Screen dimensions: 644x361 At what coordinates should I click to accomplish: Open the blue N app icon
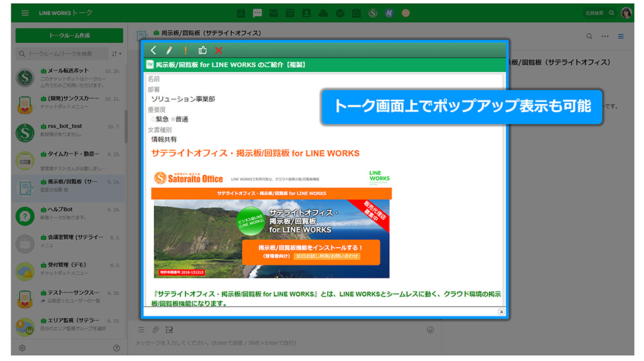point(390,13)
